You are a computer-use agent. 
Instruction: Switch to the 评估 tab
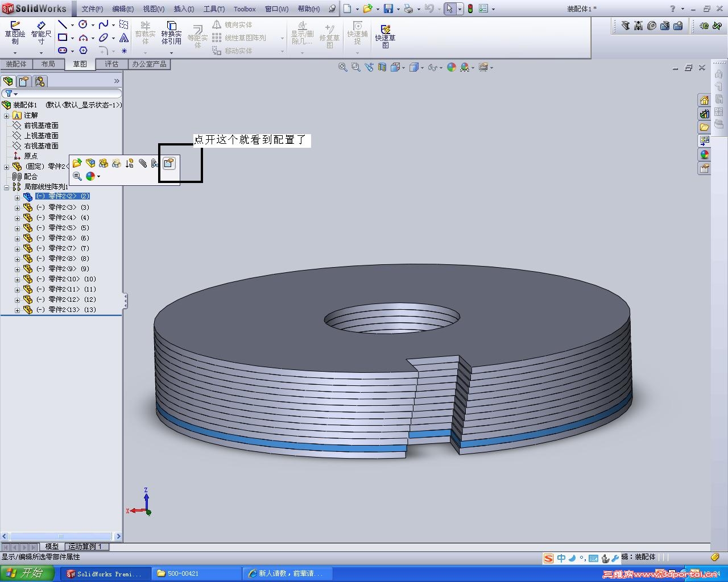click(x=111, y=64)
